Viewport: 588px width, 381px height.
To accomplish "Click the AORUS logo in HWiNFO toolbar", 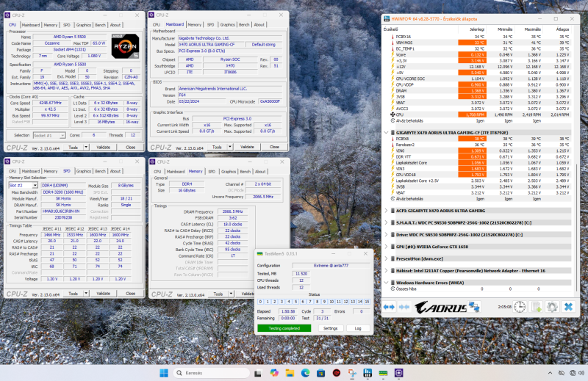I will pyautogui.click(x=440, y=307).
